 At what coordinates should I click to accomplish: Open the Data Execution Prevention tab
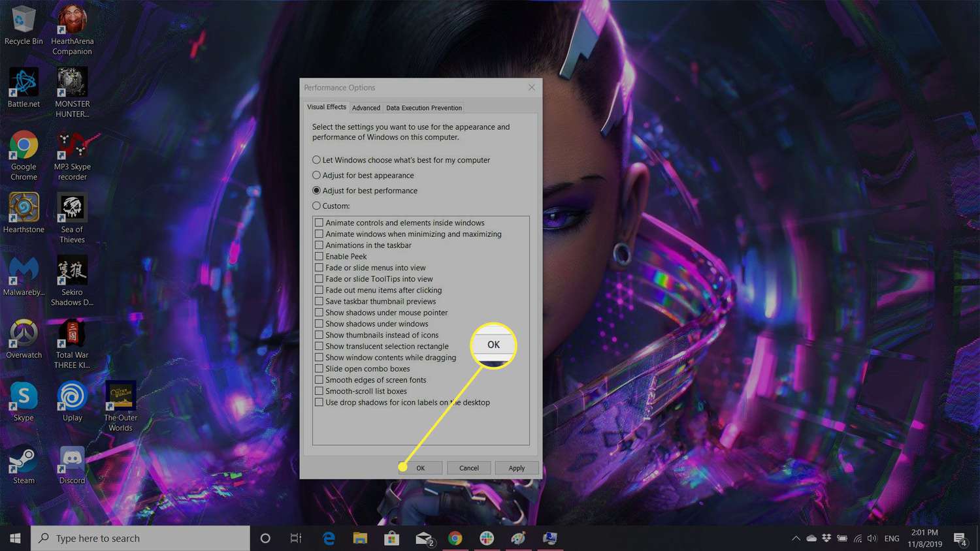point(423,107)
